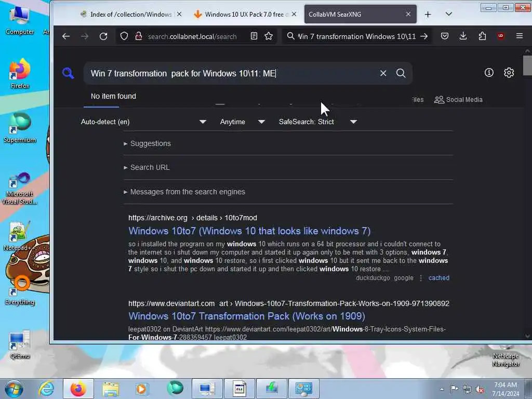The height and width of the screenshot is (399, 532).
Task: Open the Firefox hamburger menu
Action: 520,36
